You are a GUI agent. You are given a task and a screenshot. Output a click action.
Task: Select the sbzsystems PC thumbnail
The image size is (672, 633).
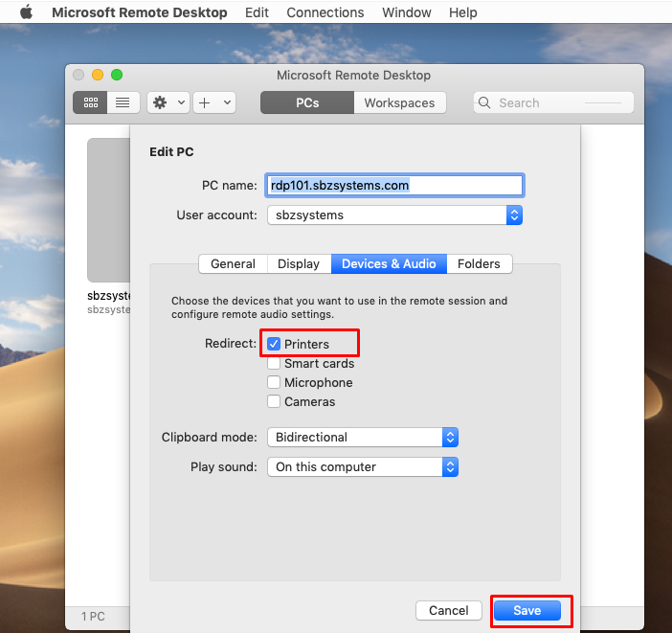(x=108, y=210)
